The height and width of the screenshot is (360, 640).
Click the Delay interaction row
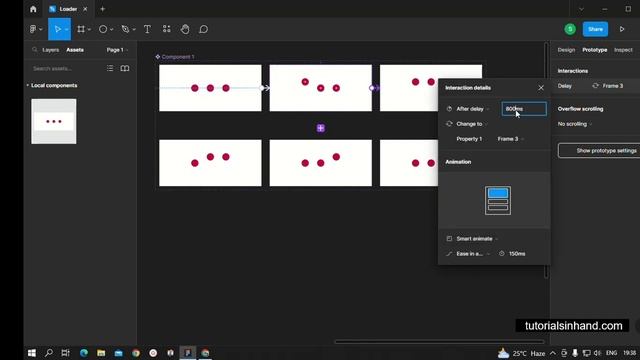(595, 86)
